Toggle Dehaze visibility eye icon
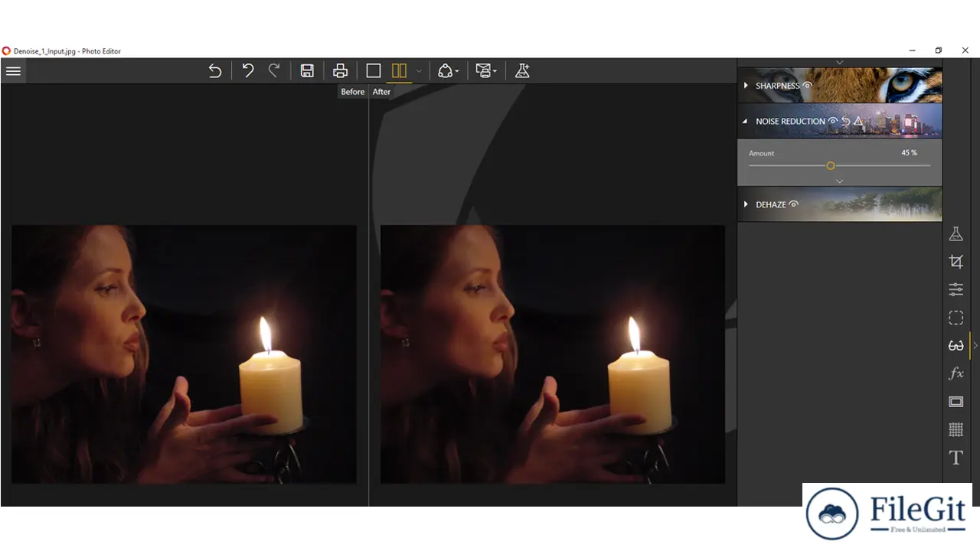Image resolution: width=980 pixels, height=551 pixels. tap(794, 204)
